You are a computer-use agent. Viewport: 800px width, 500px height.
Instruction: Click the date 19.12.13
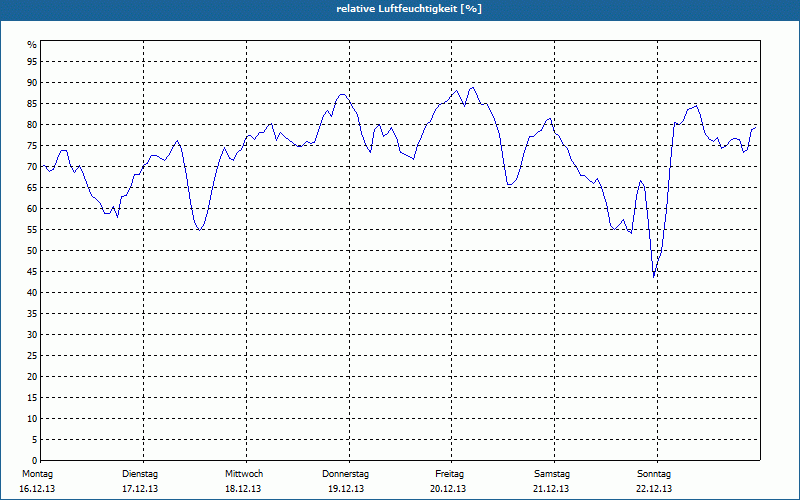click(346, 489)
